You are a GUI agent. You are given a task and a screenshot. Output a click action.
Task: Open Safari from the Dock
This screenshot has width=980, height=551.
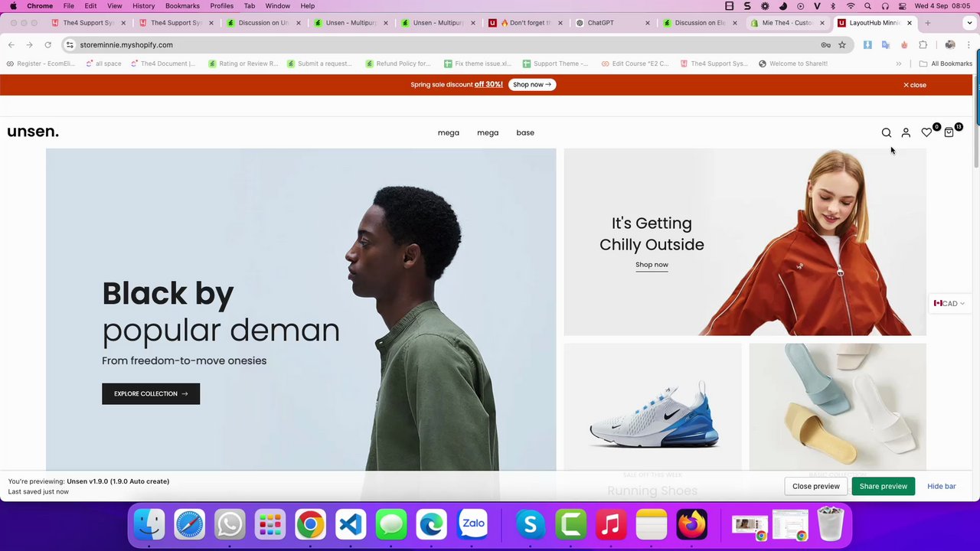190,525
